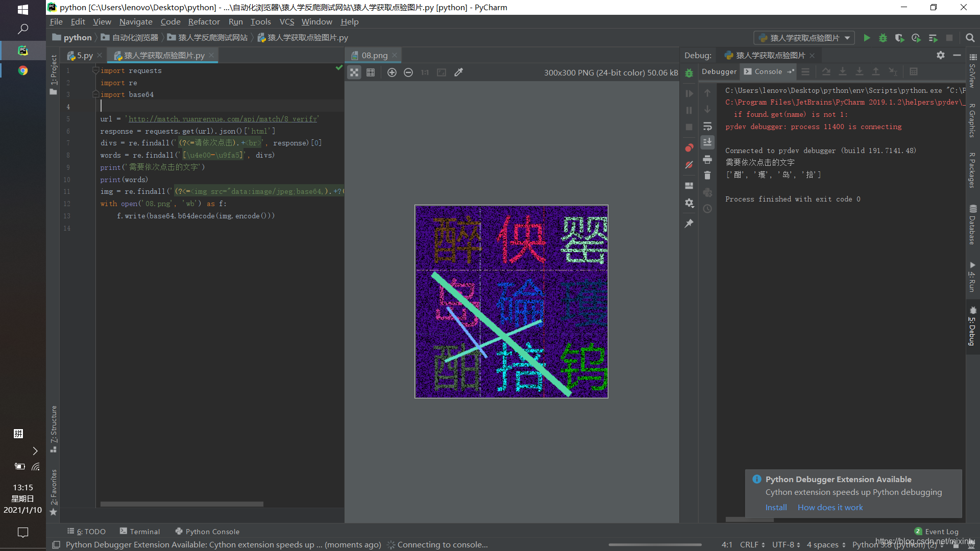Screen dimensions: 980x551
Task: Toggle the grid in the image viewer
Action: pyautogui.click(x=371, y=72)
